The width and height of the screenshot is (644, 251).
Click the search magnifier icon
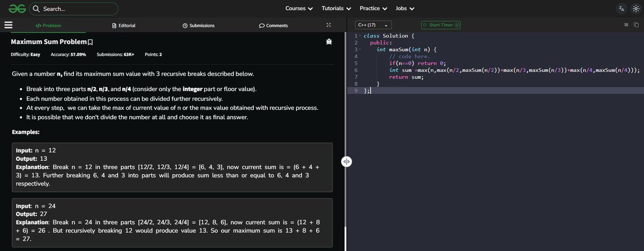(x=36, y=9)
